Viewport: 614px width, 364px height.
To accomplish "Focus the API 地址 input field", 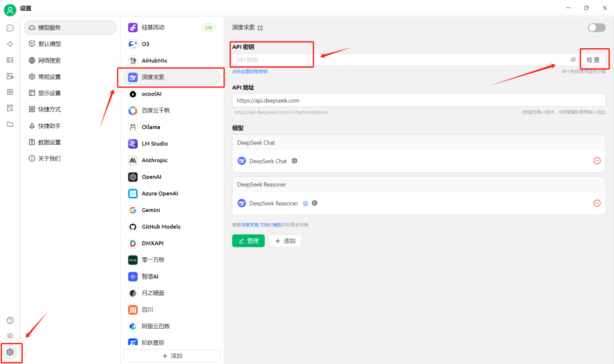I will pos(418,101).
